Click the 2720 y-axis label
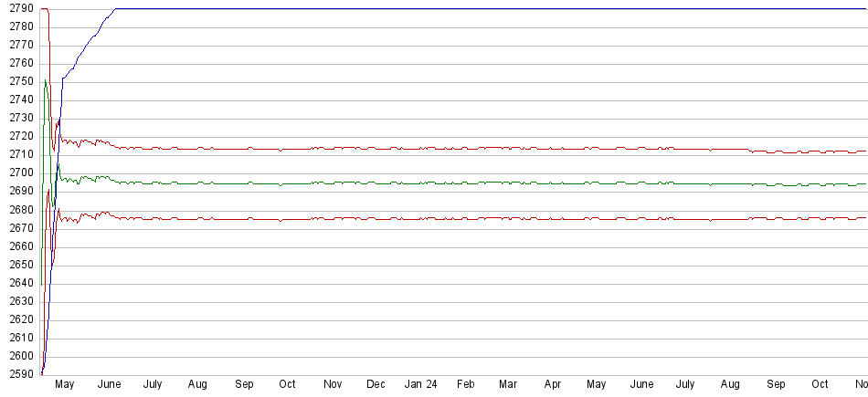The width and height of the screenshot is (868, 397). tap(20, 136)
